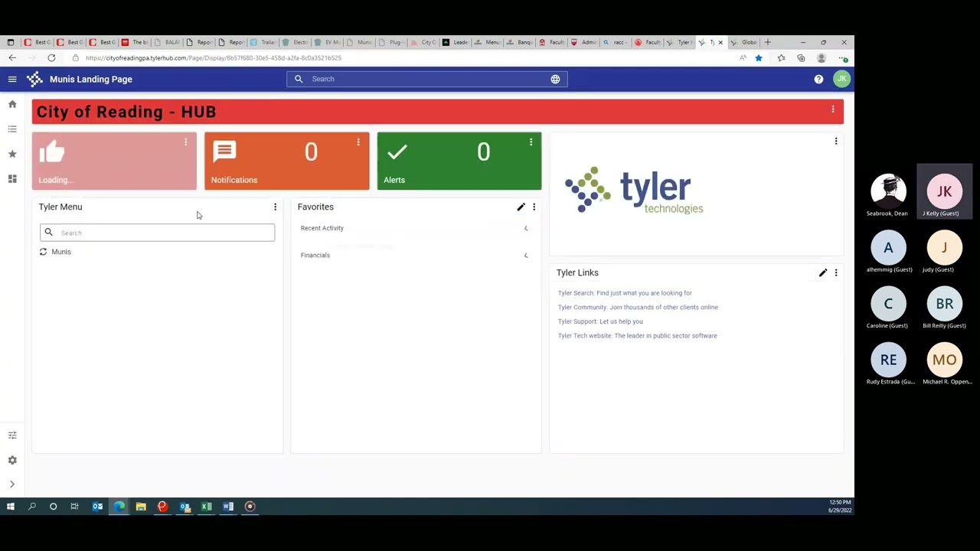Open the JK user avatar menu
This screenshot has width=980, height=551.
point(841,79)
